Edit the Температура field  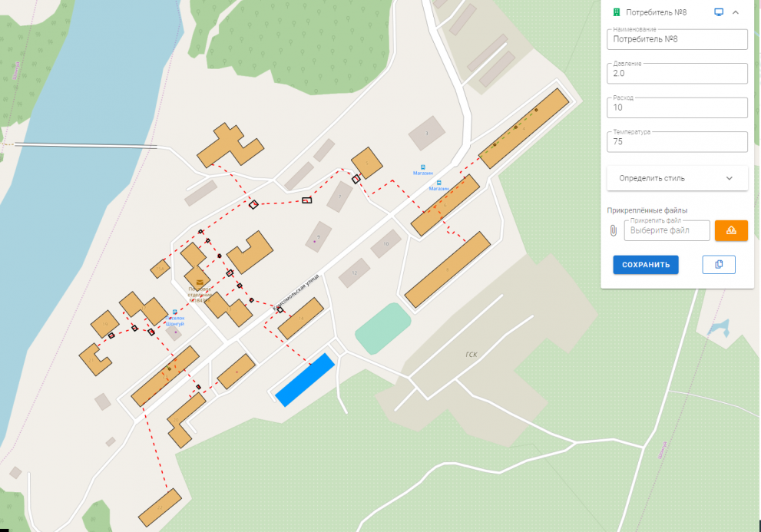click(677, 142)
